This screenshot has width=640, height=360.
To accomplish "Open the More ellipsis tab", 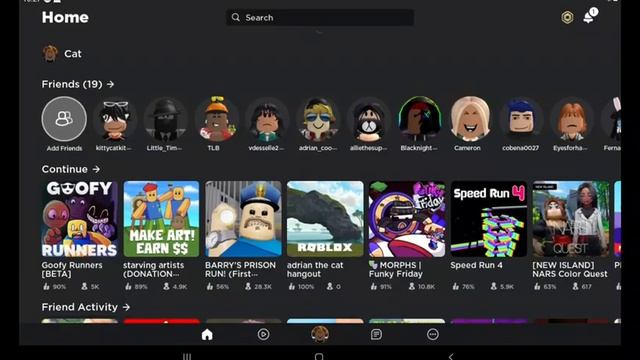I will coord(433,335).
